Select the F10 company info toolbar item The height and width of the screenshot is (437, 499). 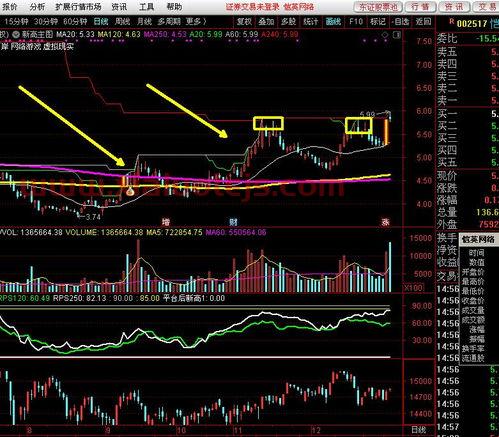356,22
